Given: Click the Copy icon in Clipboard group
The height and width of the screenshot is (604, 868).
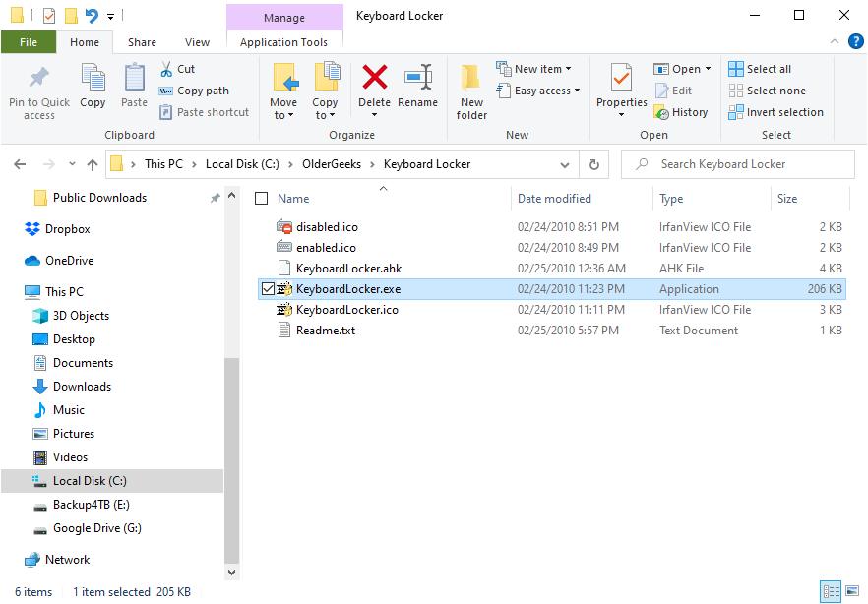Looking at the screenshot, I should [x=93, y=77].
